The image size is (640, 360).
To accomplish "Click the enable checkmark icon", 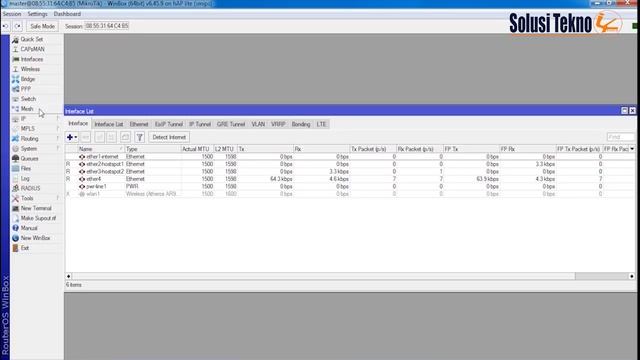I will (99, 137).
